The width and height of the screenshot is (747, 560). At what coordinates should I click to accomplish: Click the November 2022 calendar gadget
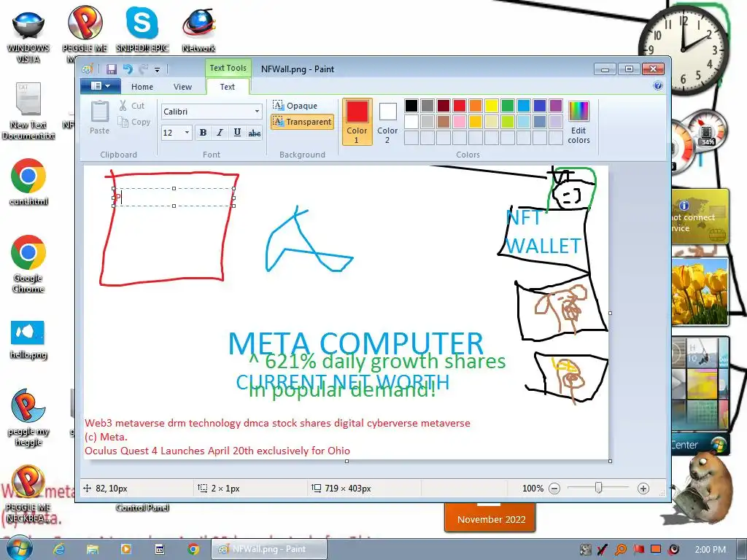(491, 518)
